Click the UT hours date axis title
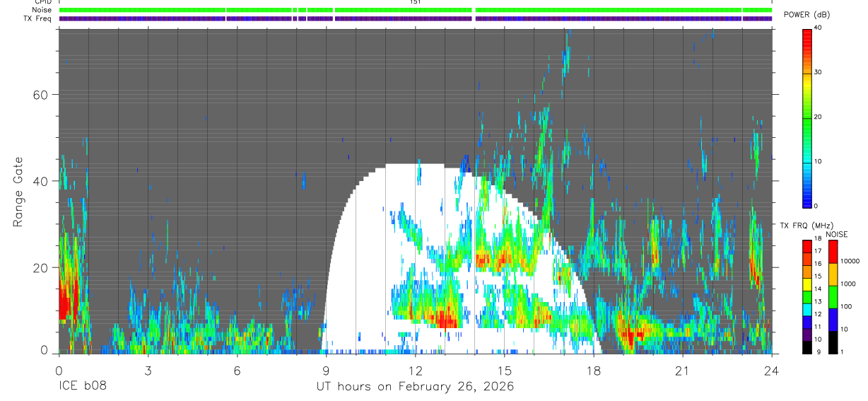 [415, 387]
